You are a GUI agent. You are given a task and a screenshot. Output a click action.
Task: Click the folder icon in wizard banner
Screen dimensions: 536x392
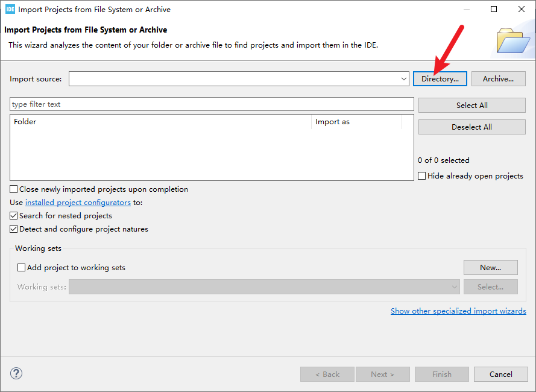coord(512,41)
